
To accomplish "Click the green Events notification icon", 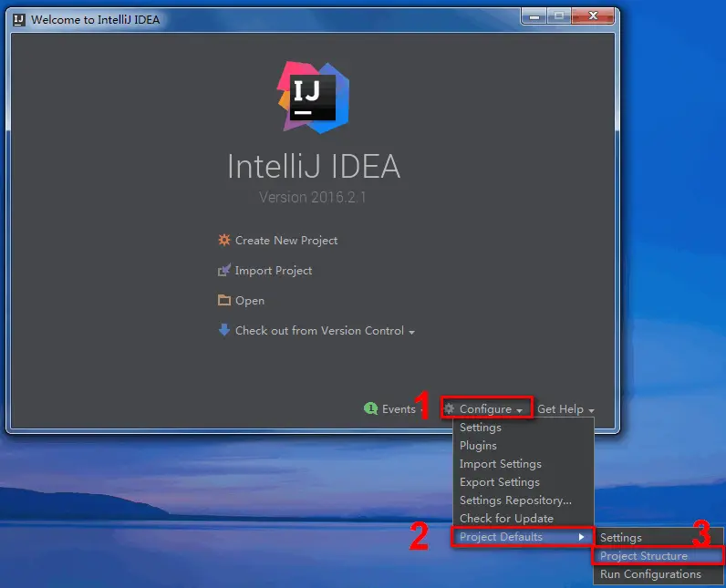I will coord(371,408).
